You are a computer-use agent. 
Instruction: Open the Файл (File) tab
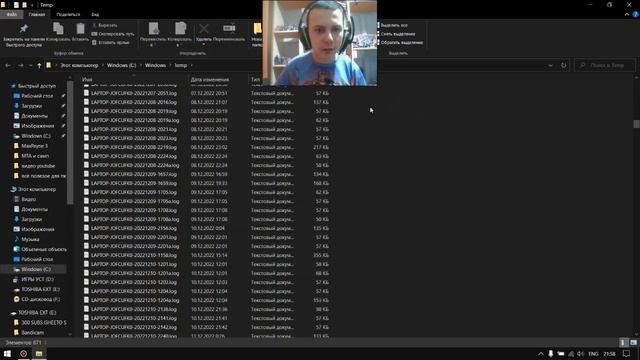click(x=11, y=14)
